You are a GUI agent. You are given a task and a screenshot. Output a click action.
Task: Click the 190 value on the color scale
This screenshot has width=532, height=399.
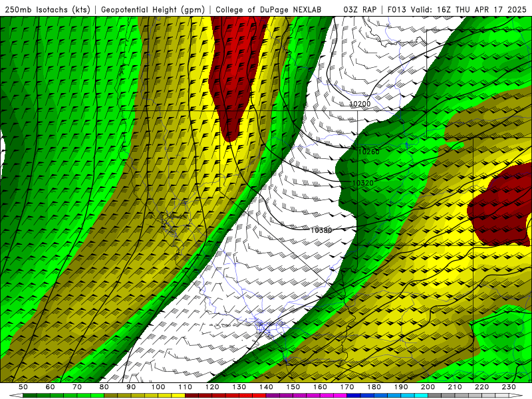click(401, 387)
